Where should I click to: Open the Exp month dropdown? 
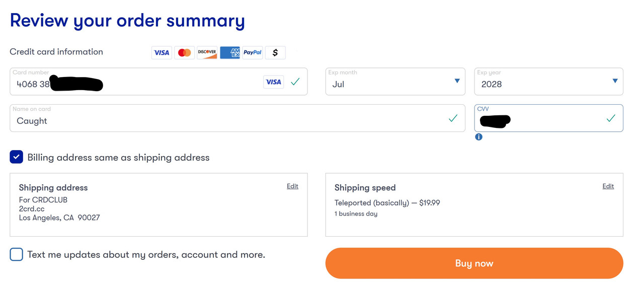coord(395,82)
